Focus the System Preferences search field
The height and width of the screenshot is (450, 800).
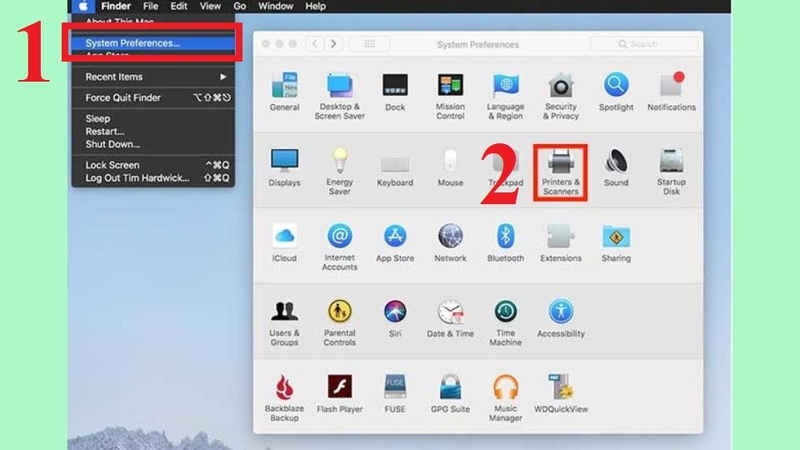pyautogui.click(x=644, y=44)
